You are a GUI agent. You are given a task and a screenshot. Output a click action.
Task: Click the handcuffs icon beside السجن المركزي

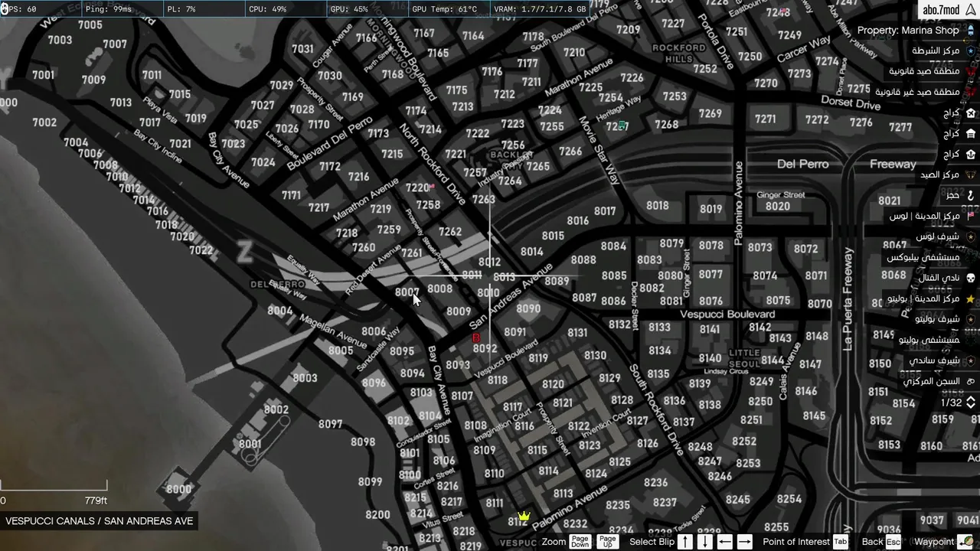(971, 381)
